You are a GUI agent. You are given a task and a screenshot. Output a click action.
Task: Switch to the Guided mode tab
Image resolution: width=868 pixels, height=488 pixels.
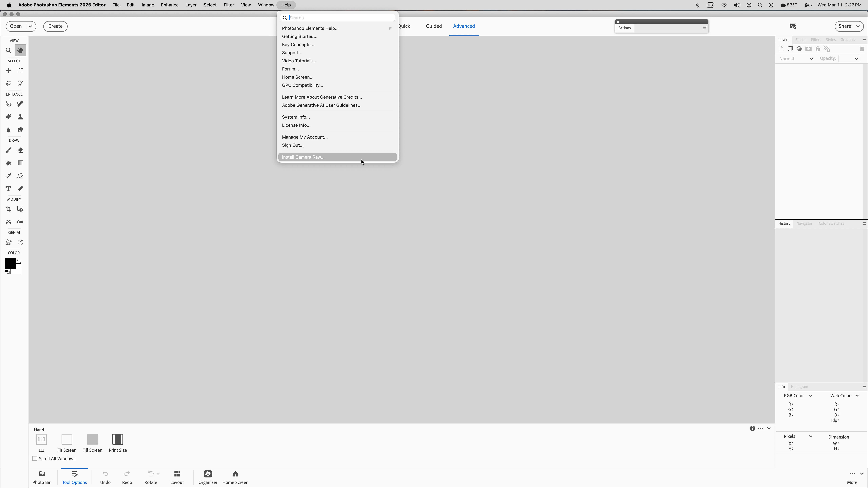coord(433,26)
